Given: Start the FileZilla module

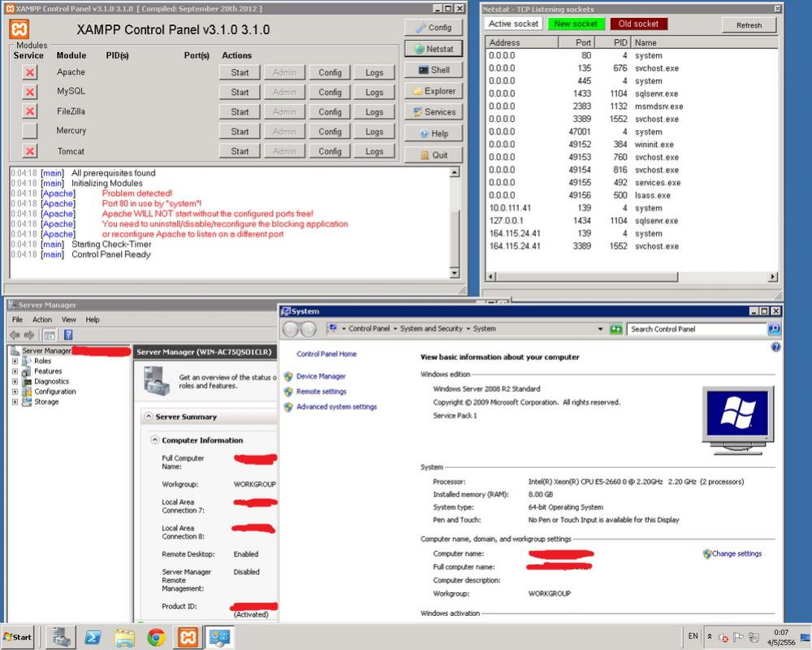Looking at the screenshot, I should pyautogui.click(x=240, y=112).
